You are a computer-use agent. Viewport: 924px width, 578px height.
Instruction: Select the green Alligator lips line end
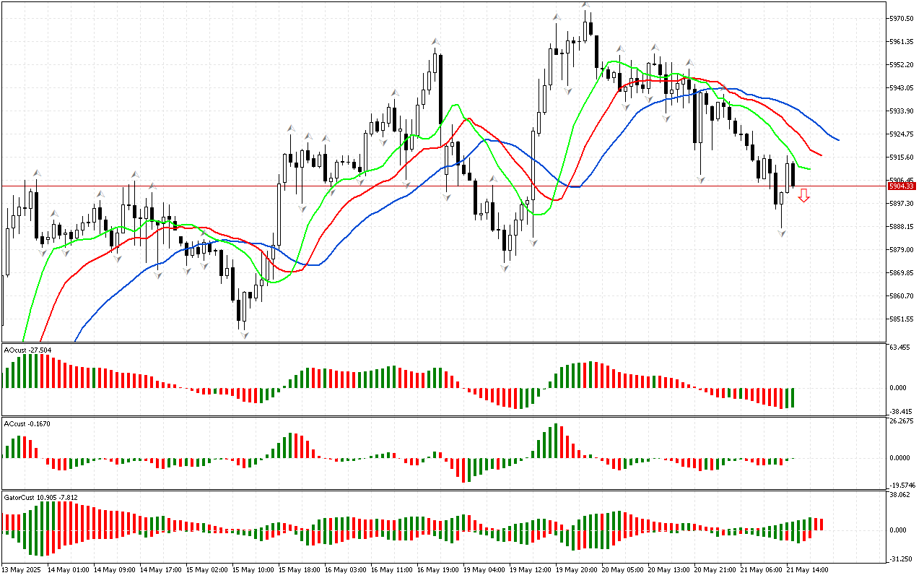pyautogui.click(x=809, y=169)
